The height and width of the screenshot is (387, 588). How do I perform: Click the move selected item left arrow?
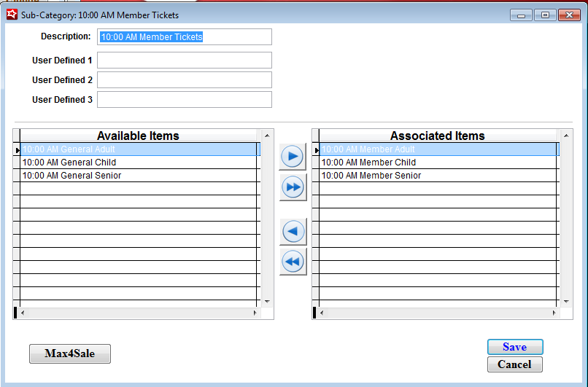click(x=293, y=232)
